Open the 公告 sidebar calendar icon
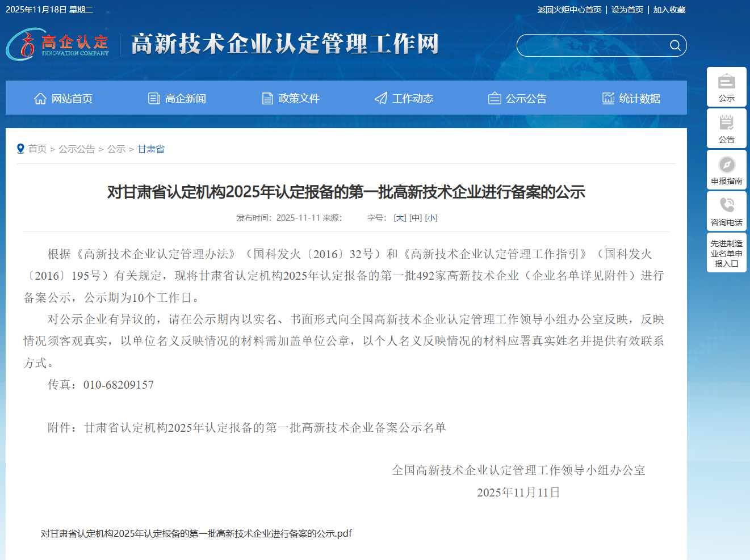This screenshot has height=560, width=750. [726, 123]
